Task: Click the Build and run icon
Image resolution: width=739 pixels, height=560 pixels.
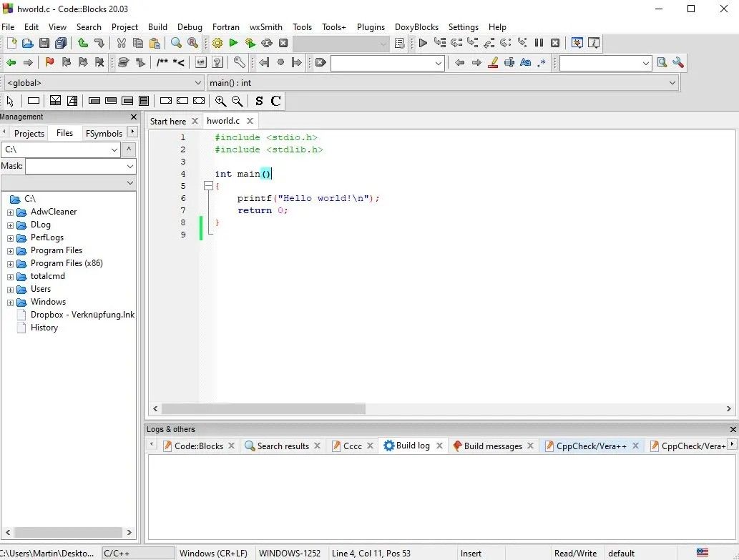Action: [x=250, y=44]
